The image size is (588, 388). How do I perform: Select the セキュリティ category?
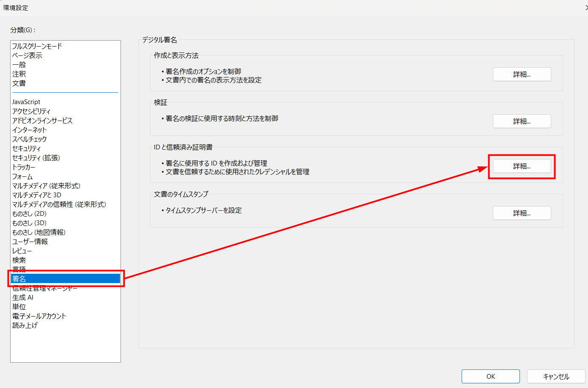(x=27, y=148)
